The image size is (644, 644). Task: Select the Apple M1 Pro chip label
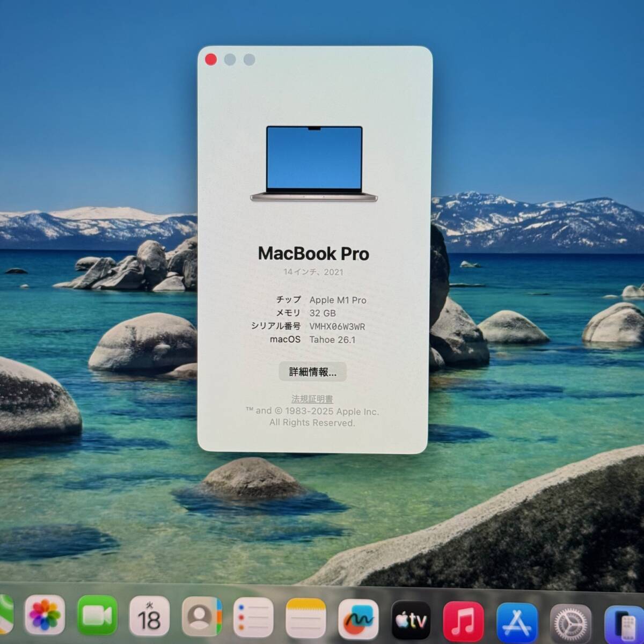pos(339,300)
